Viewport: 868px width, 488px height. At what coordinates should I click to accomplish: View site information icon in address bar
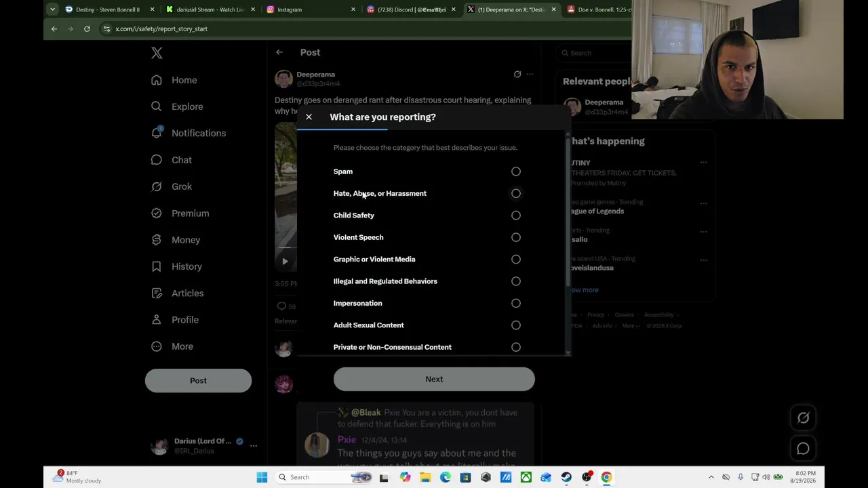pyautogui.click(x=106, y=29)
